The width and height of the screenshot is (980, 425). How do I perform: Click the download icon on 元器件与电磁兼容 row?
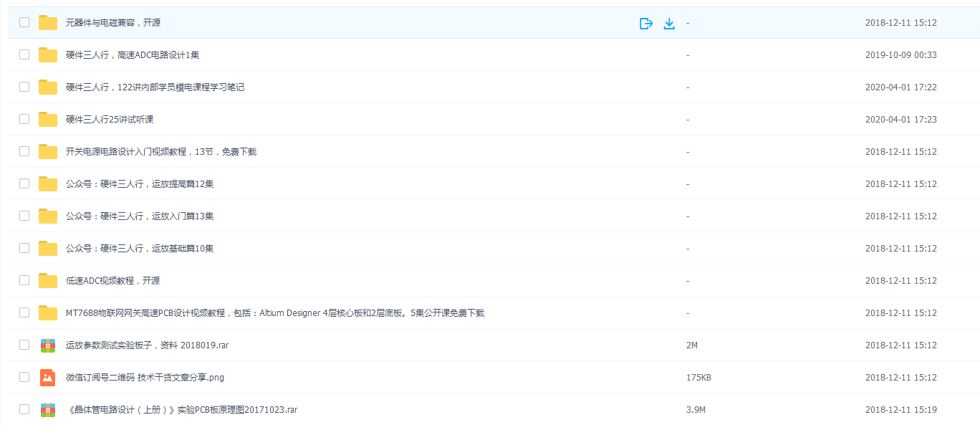[669, 23]
